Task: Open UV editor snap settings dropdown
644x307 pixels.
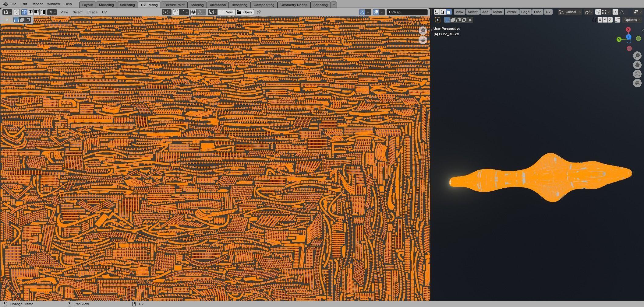Action: point(184,12)
